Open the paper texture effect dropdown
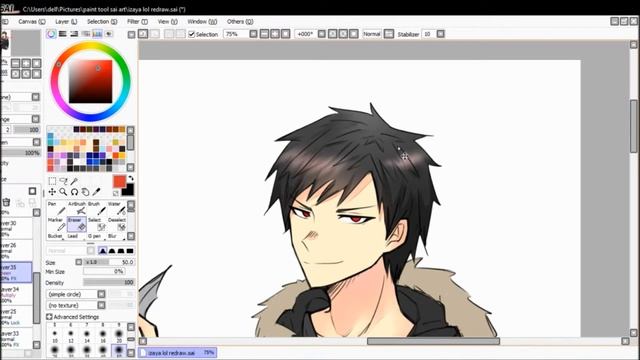 (x=36, y=97)
